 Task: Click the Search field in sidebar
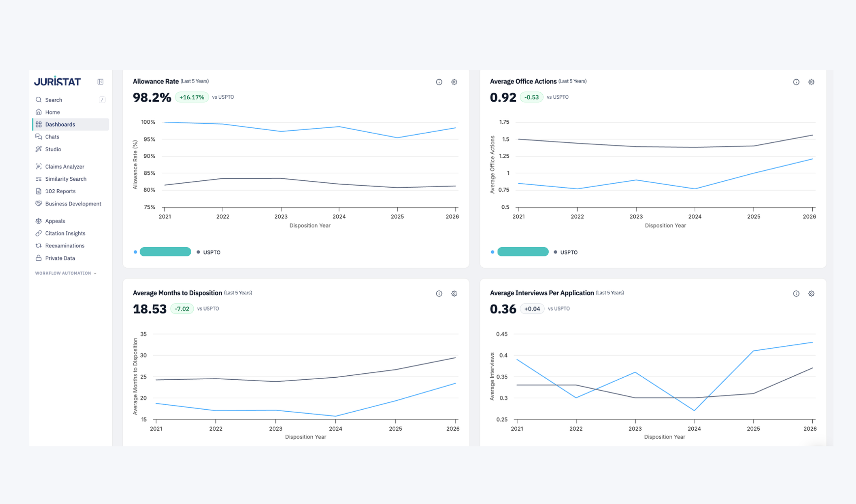[70, 100]
